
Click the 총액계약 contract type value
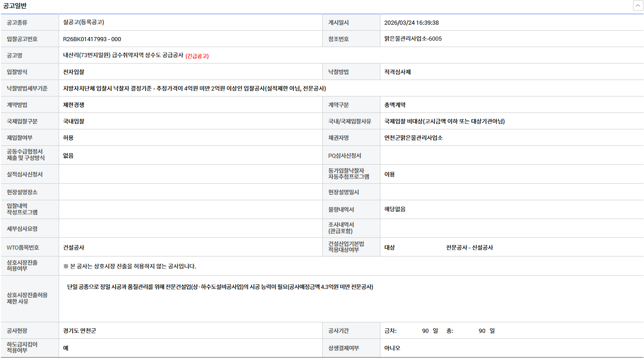click(x=395, y=105)
